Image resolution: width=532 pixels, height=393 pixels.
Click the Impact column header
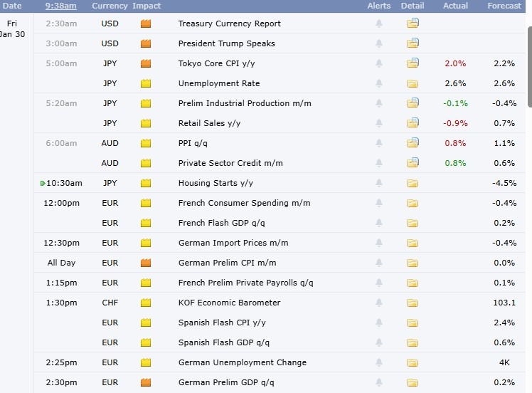(147, 6)
